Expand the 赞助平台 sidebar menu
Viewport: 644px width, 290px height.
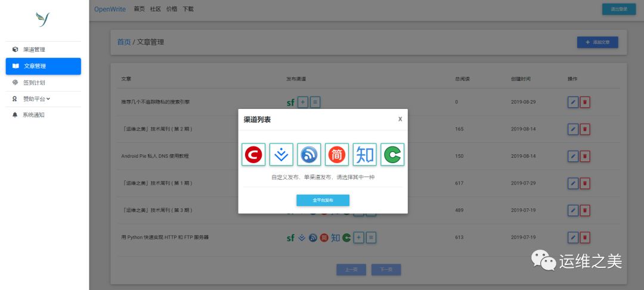pos(43,99)
